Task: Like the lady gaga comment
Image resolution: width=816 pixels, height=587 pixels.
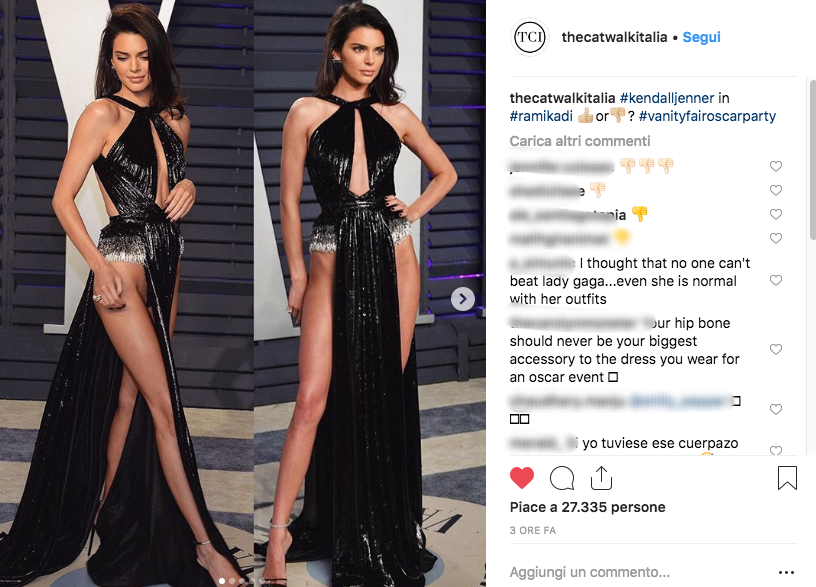Action: click(x=775, y=280)
